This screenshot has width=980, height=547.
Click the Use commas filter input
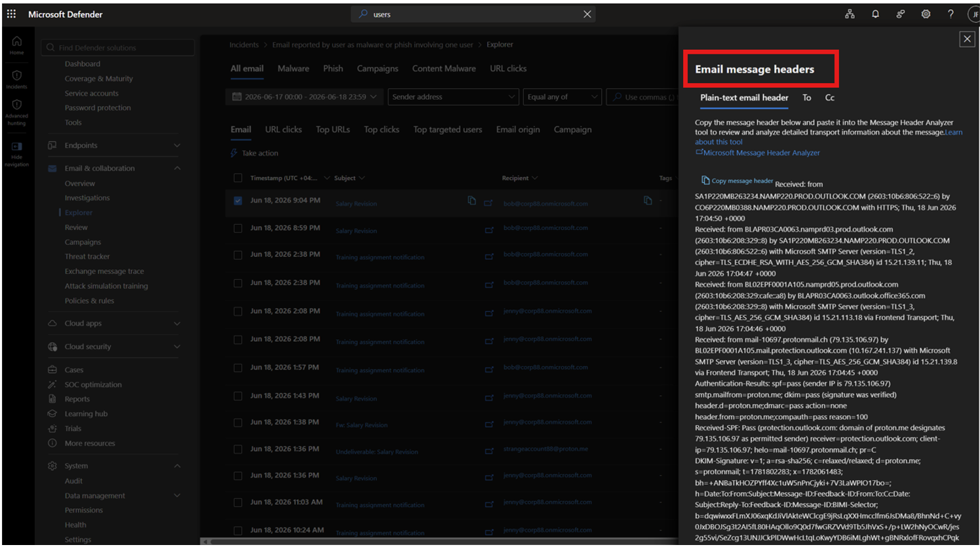[x=642, y=96]
